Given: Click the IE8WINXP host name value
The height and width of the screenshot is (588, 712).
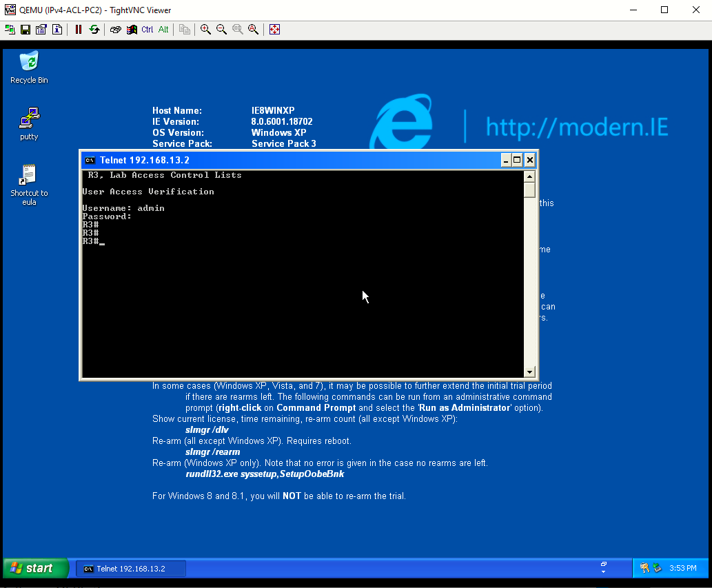Looking at the screenshot, I should pyautogui.click(x=273, y=110).
